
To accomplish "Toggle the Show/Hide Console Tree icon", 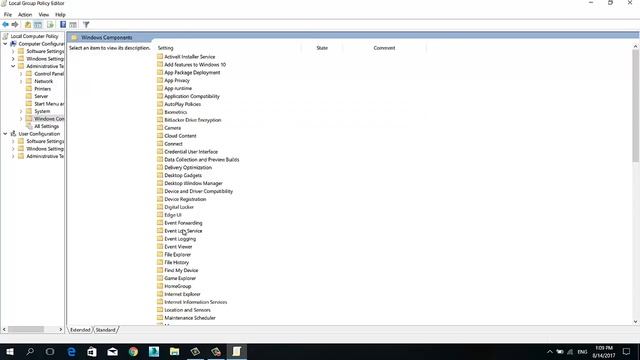I will (x=38, y=25).
